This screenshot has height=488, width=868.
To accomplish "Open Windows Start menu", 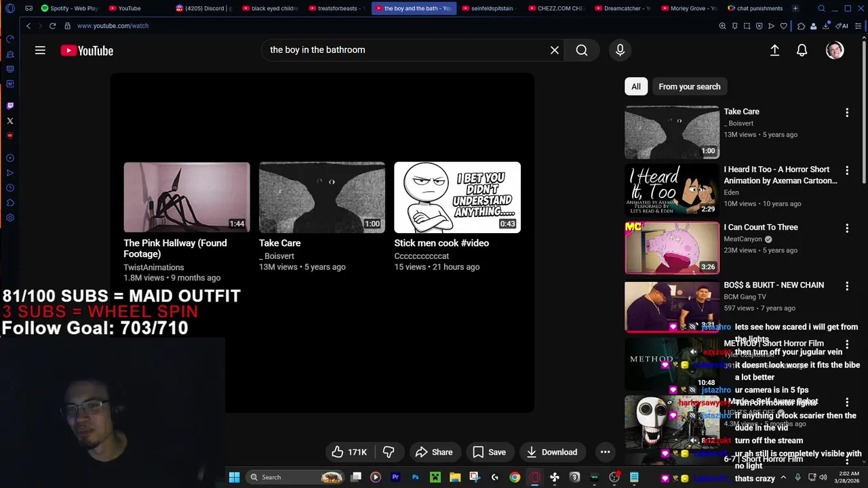I will (234, 477).
